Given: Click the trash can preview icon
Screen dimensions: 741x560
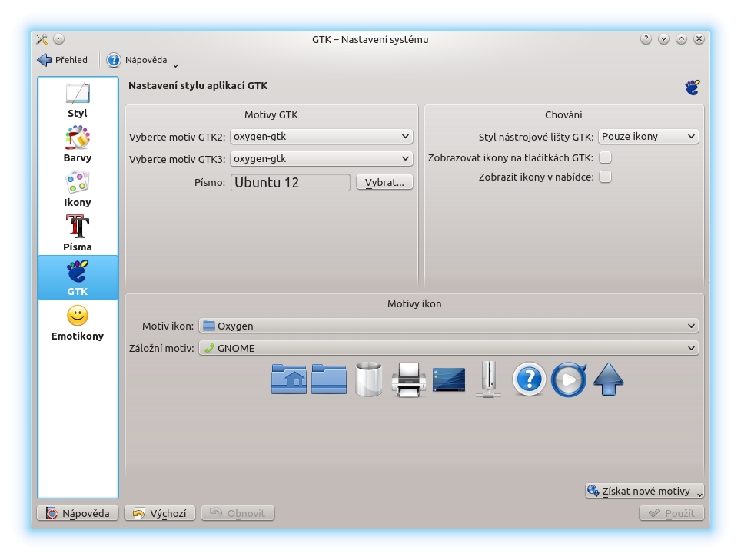Looking at the screenshot, I should tap(369, 379).
